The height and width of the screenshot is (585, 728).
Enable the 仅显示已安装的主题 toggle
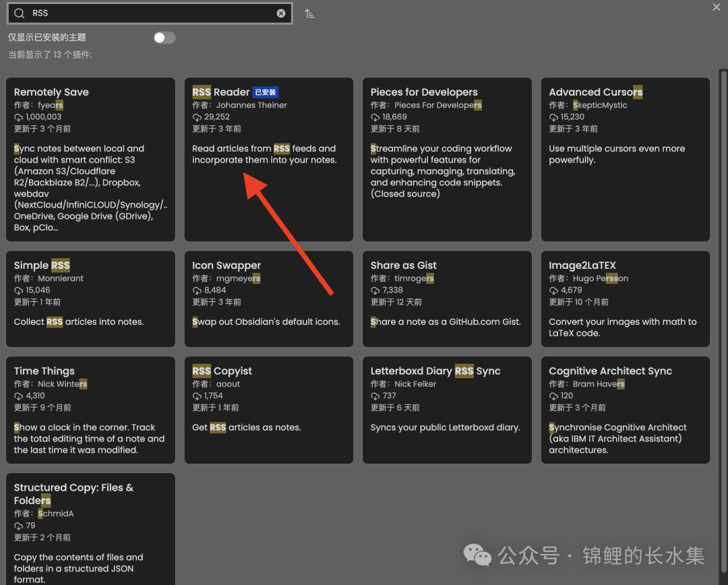click(x=164, y=38)
